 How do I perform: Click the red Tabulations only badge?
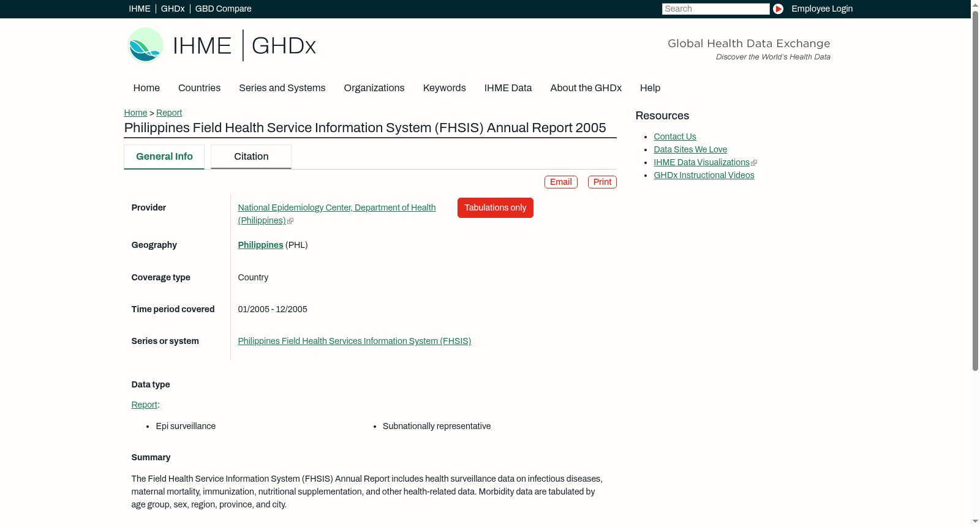pos(496,207)
